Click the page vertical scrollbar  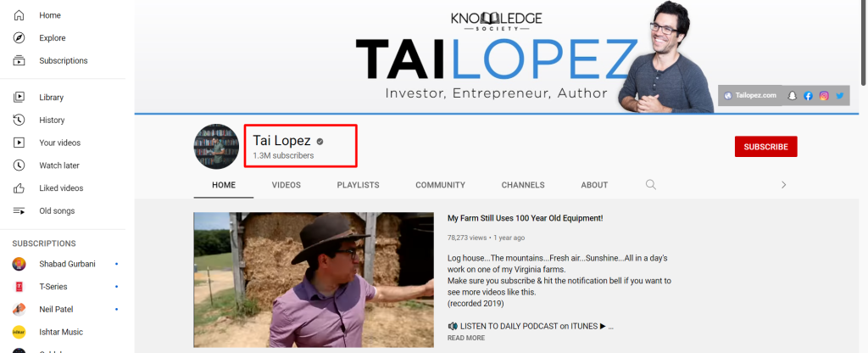[864, 44]
